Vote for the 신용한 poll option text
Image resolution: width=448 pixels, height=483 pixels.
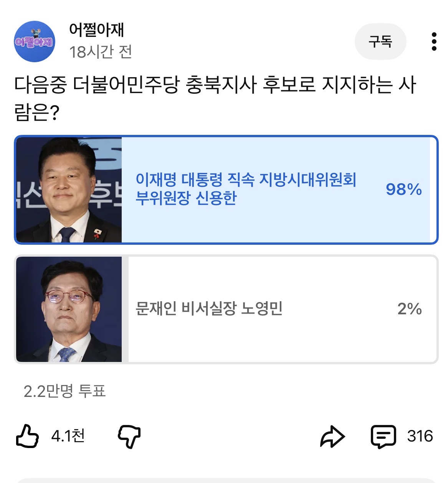point(246,189)
